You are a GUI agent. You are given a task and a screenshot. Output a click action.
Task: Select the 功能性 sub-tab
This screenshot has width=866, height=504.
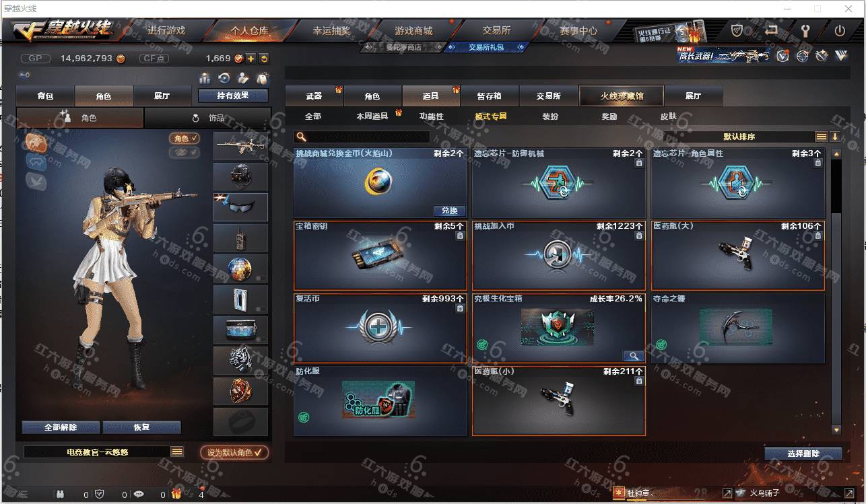coord(432,116)
